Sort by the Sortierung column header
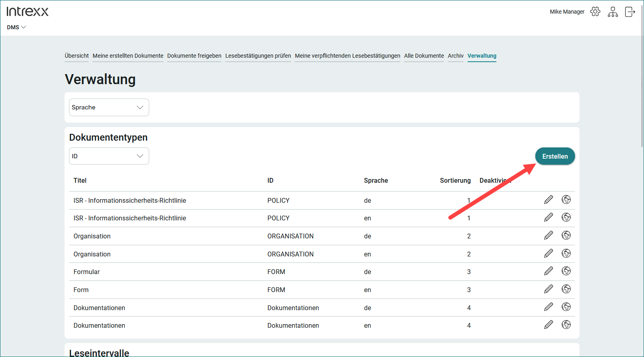644x357 pixels. pos(455,180)
